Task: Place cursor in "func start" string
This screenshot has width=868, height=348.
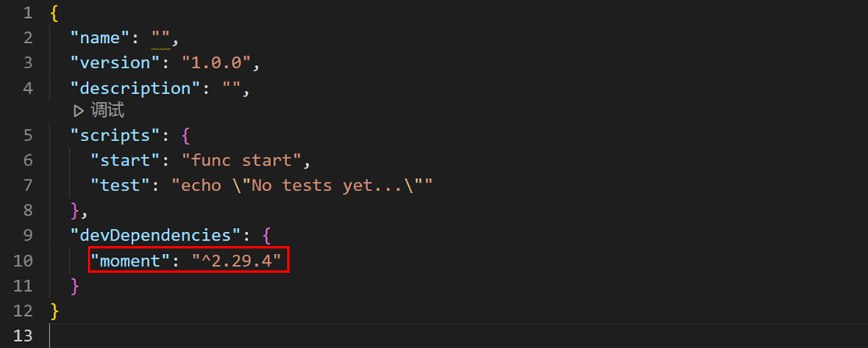Action: (242, 161)
